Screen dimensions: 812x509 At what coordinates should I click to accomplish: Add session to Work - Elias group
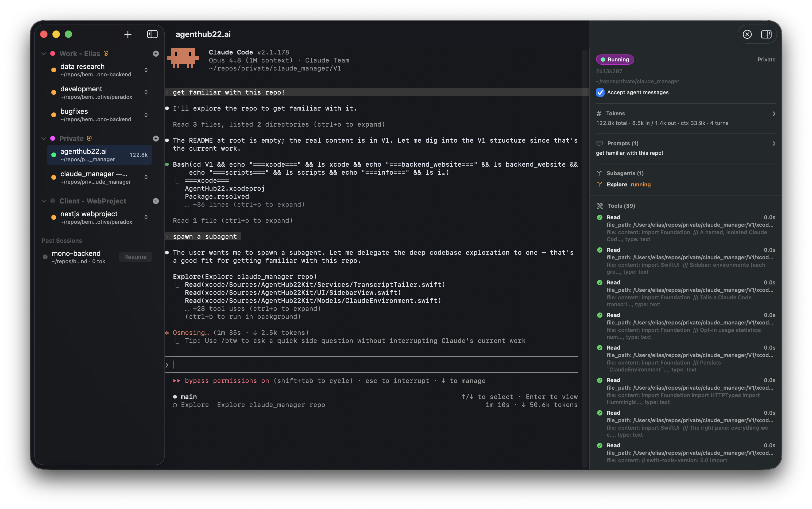[156, 53]
